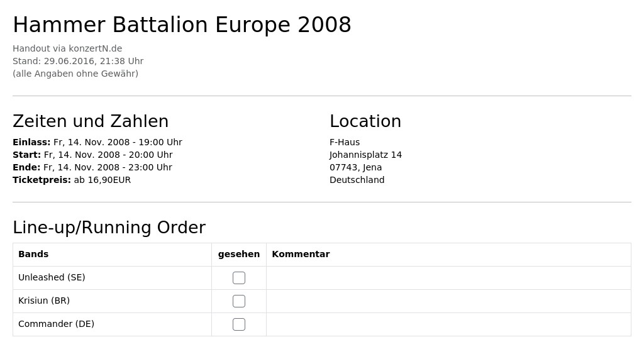The height and width of the screenshot is (359, 644).
Task: Click the F-Haus location name
Action: tap(345, 142)
